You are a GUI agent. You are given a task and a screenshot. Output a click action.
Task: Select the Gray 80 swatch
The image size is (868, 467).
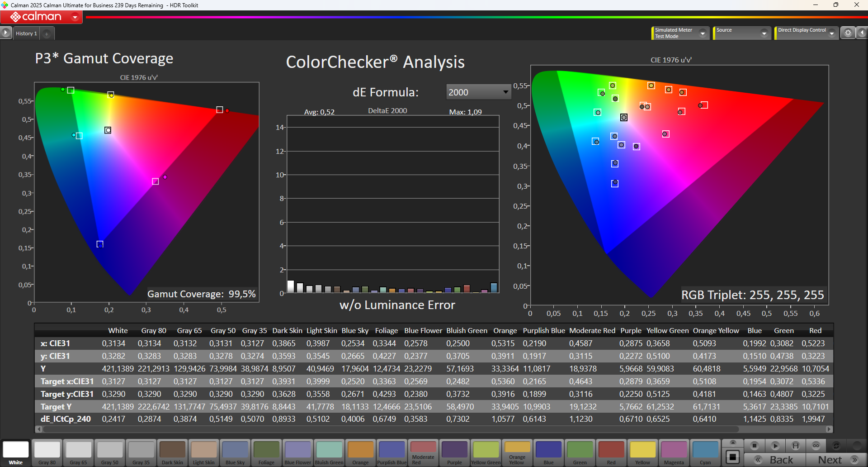point(47,453)
